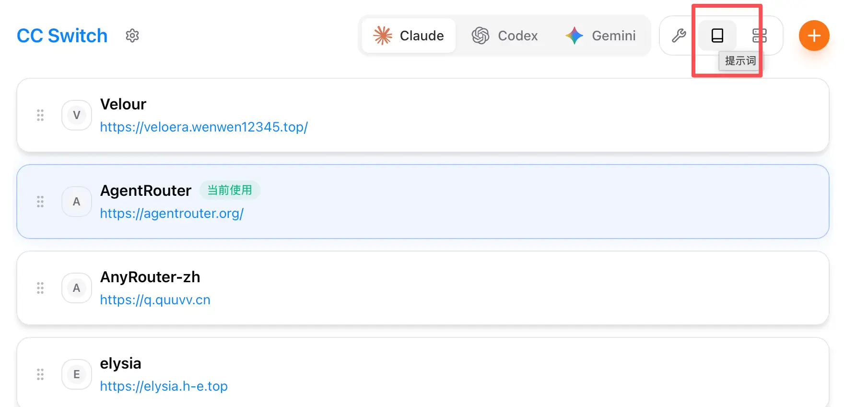Click the AgentRouter drag handle
Viewport: 868px width, 407px height.
pyautogui.click(x=40, y=202)
